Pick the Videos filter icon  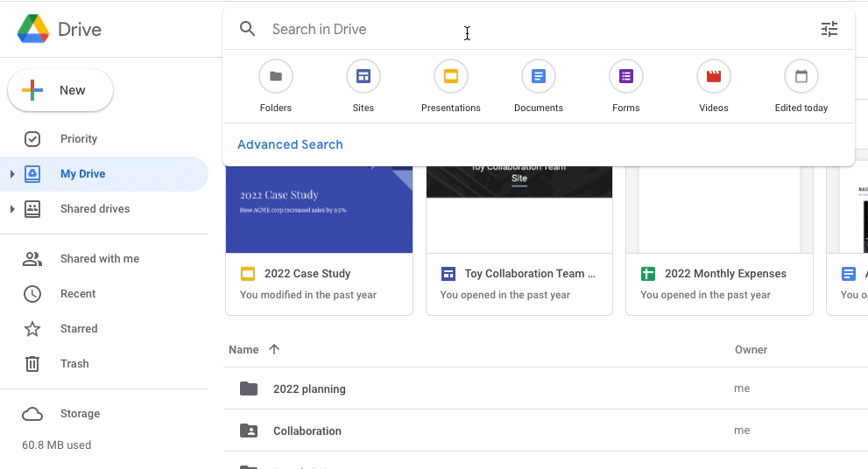click(714, 77)
